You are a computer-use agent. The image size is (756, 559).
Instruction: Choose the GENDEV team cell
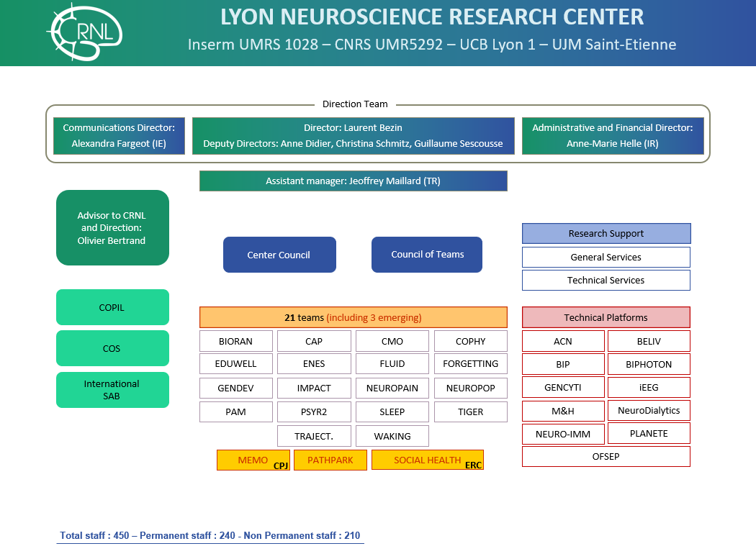coord(235,388)
